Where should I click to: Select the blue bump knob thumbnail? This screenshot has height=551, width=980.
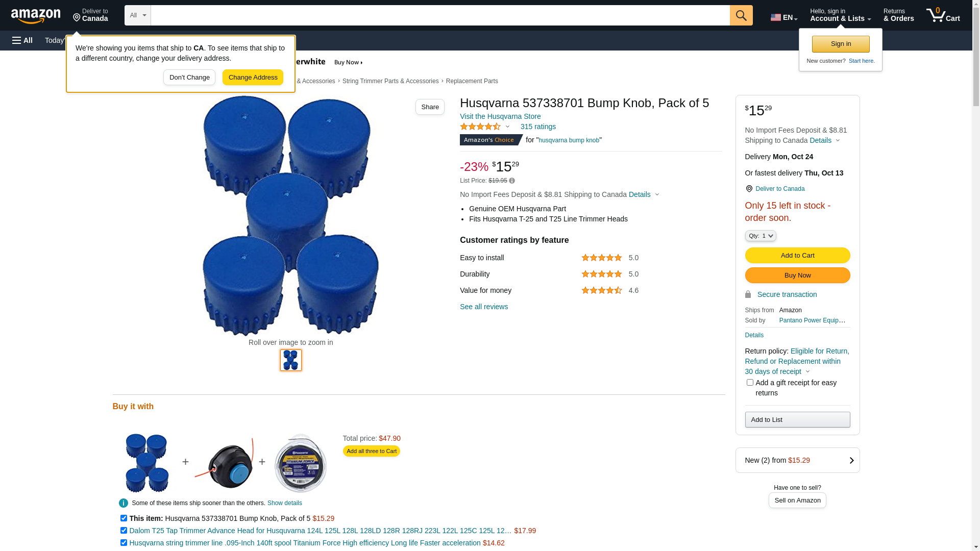point(291,360)
